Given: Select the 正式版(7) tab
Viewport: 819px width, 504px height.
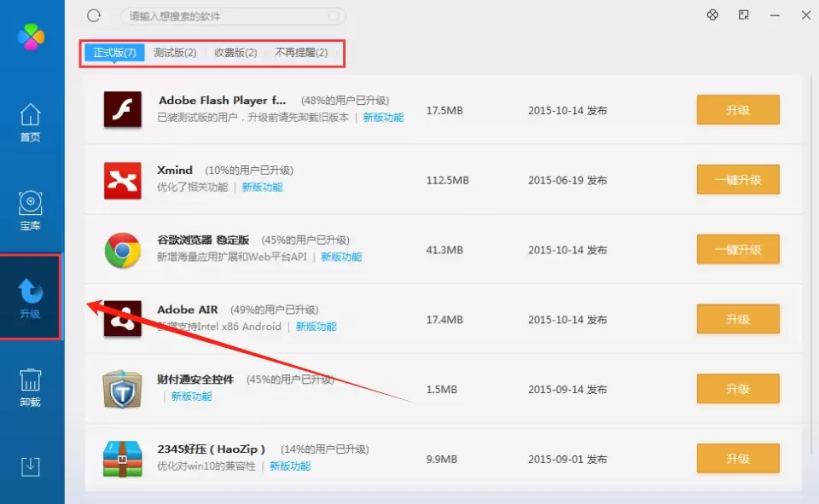Looking at the screenshot, I should click(114, 52).
